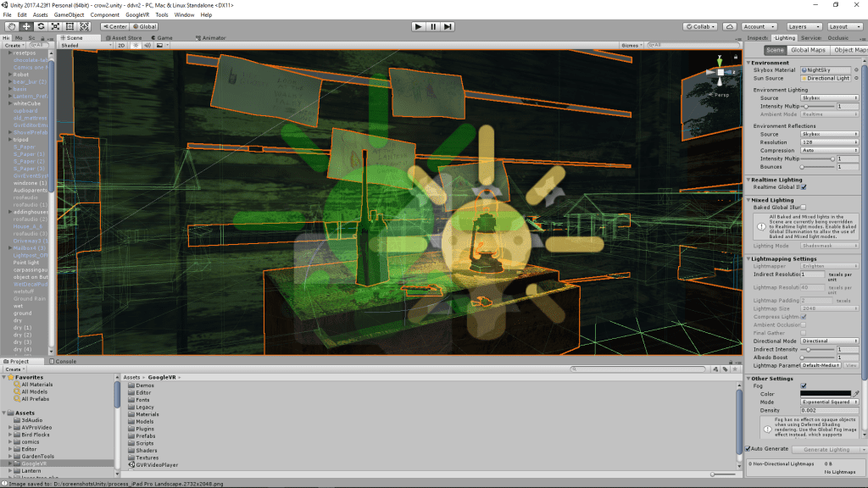
Task: Select the Move tool
Action: coord(26,26)
